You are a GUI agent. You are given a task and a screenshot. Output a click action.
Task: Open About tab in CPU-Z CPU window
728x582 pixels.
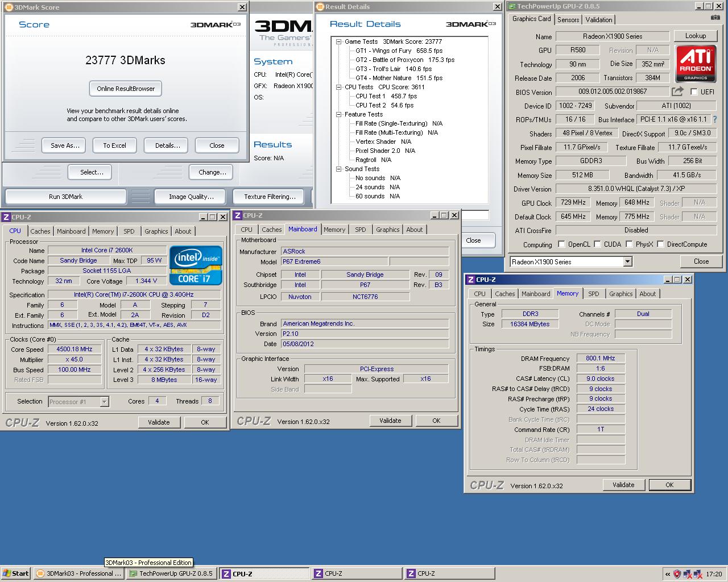[x=183, y=231]
